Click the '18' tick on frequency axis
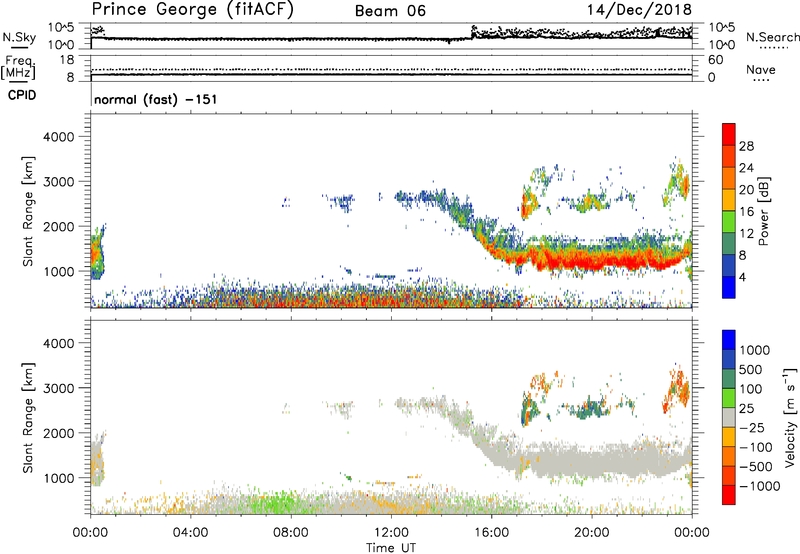Image resolution: width=800 pixels, height=554 pixels. tap(67, 60)
